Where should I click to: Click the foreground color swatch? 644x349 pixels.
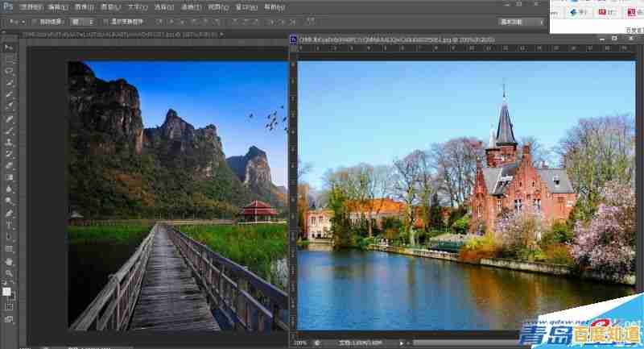tap(7, 289)
